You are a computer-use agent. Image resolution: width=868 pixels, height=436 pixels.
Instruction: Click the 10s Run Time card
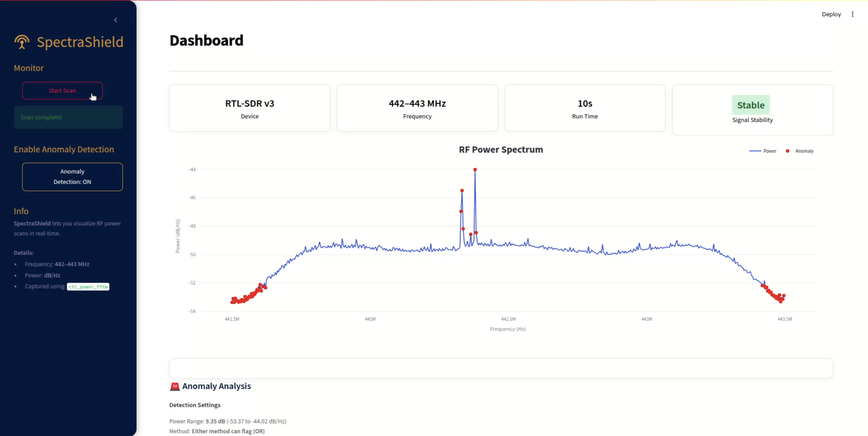click(585, 108)
